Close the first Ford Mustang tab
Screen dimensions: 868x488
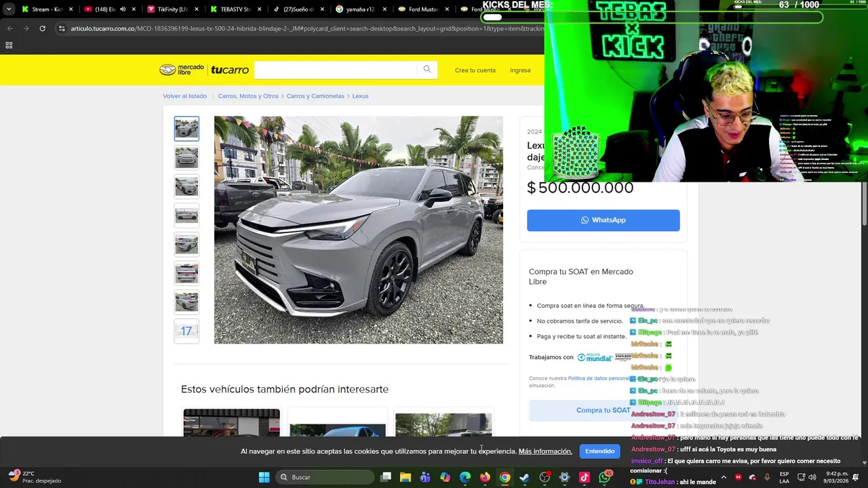point(447,9)
